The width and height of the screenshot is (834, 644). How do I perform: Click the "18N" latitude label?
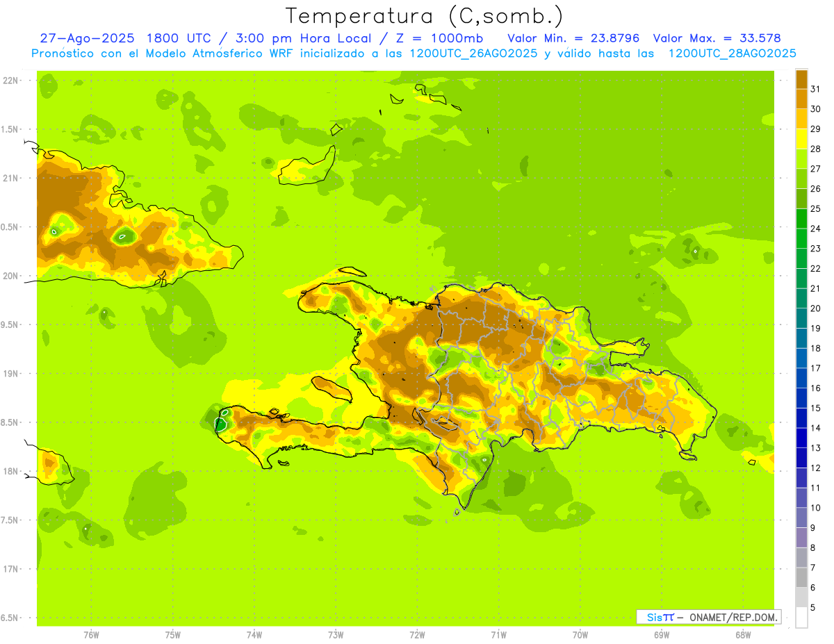pos(10,471)
